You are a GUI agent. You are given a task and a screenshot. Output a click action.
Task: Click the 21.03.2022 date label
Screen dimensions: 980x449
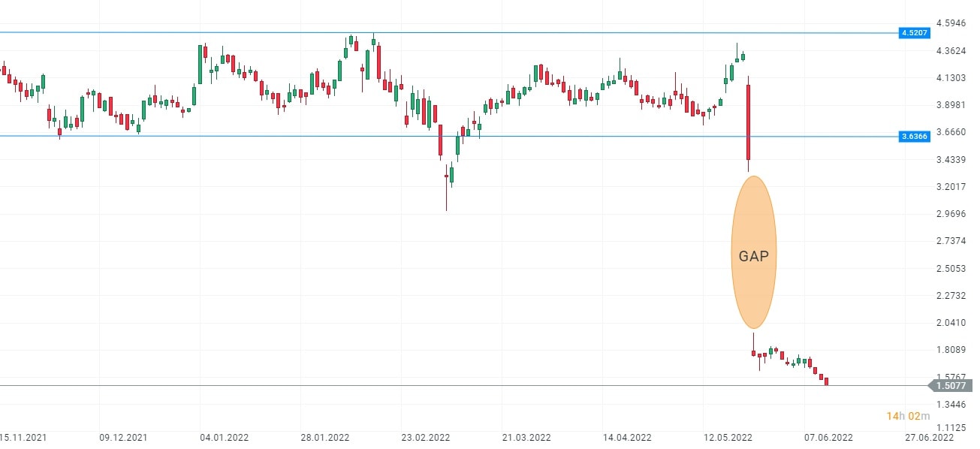(526, 437)
